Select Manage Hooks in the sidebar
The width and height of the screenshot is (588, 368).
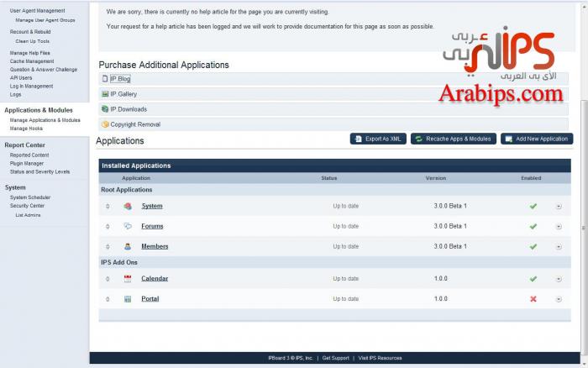pos(26,129)
